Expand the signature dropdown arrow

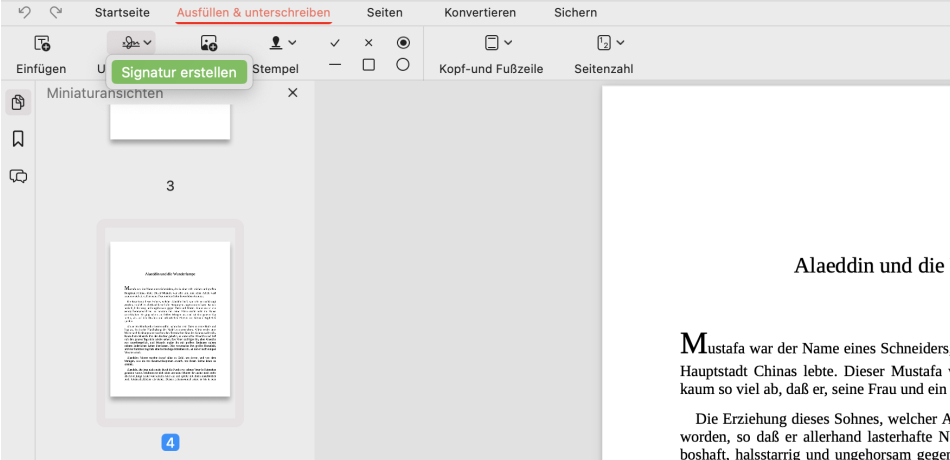(148, 43)
